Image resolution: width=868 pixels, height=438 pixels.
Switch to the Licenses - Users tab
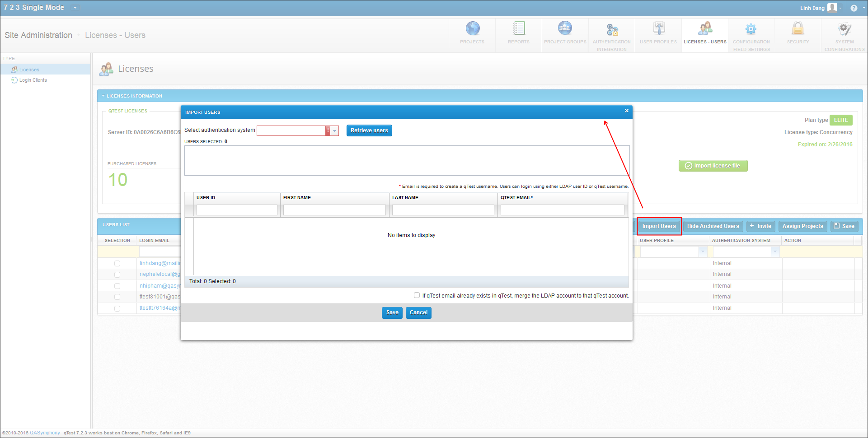pos(705,34)
